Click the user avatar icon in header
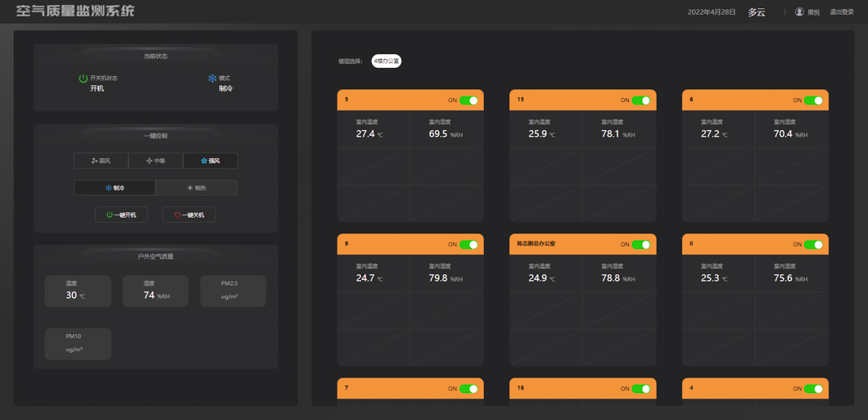This screenshot has width=868, height=420. click(799, 12)
